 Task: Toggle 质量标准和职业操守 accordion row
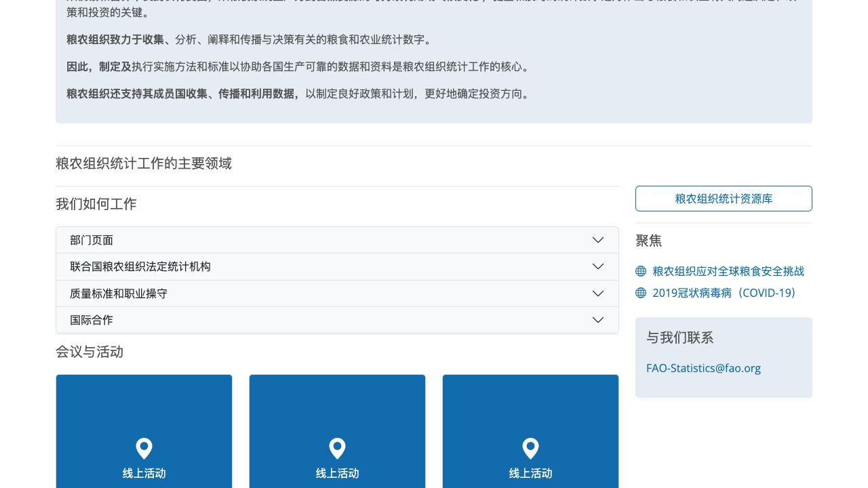[x=119, y=293]
